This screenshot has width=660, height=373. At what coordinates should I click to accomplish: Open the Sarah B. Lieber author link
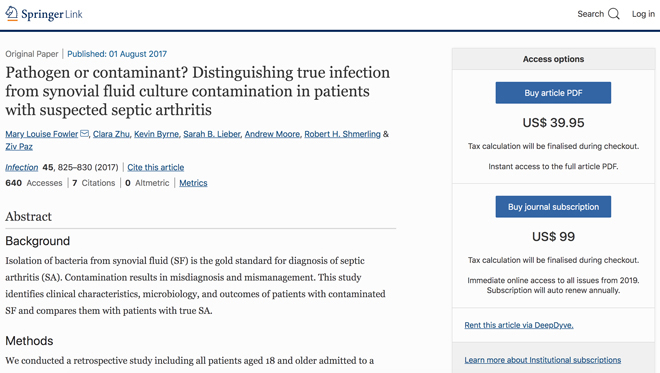212,134
